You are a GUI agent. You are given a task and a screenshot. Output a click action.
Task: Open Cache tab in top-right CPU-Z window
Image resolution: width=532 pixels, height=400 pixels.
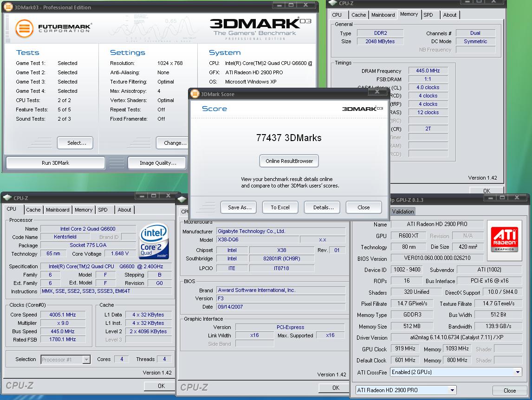(x=359, y=15)
